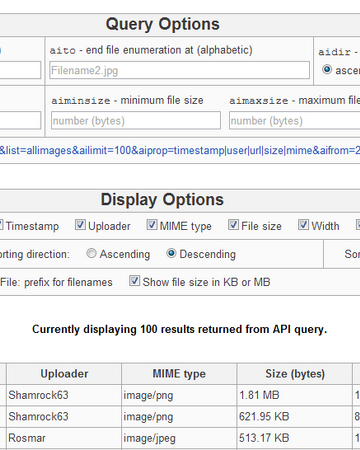Toggle the Width column checkbox
This screenshot has width=360, height=450.
[x=303, y=225]
